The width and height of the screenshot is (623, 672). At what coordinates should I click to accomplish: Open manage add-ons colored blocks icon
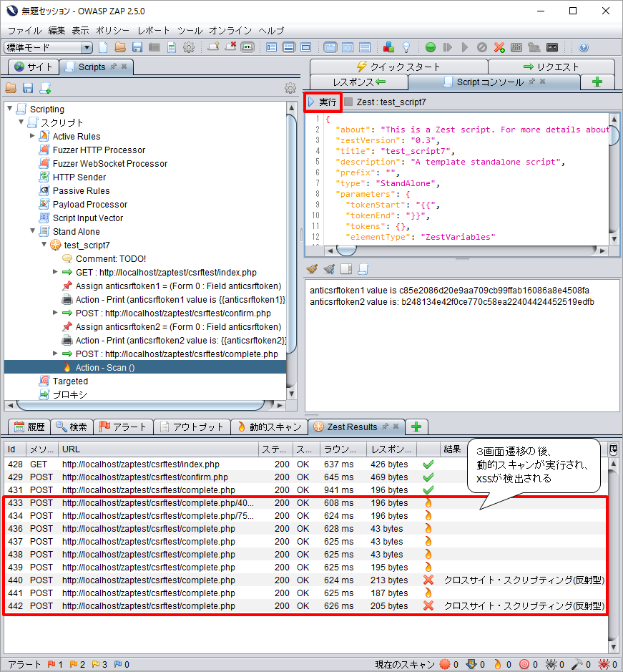coord(388,47)
